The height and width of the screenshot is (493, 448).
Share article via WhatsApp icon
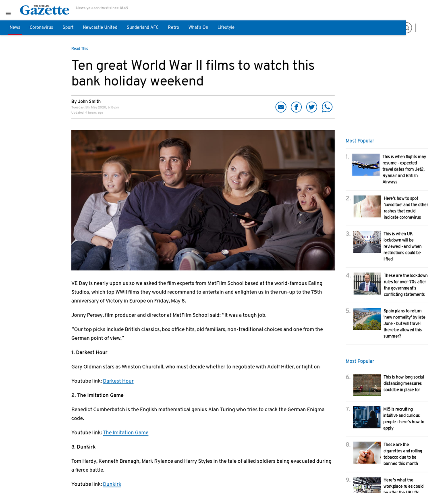[x=327, y=107]
